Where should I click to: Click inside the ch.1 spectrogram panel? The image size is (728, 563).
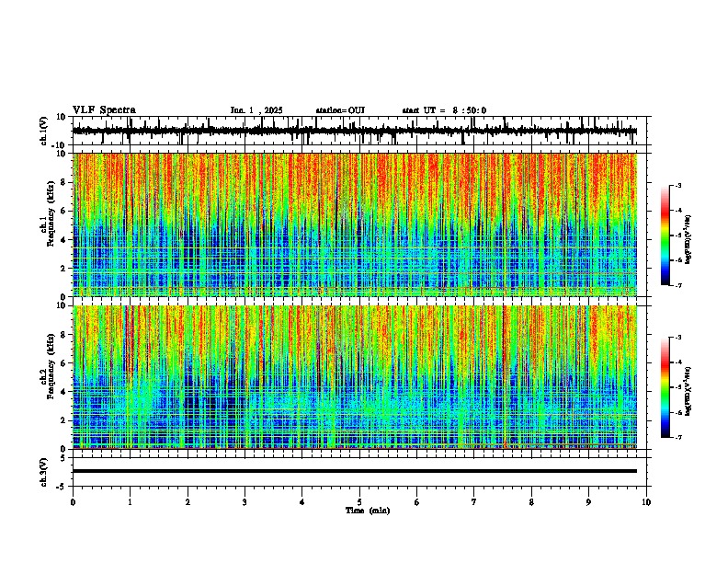(355, 224)
